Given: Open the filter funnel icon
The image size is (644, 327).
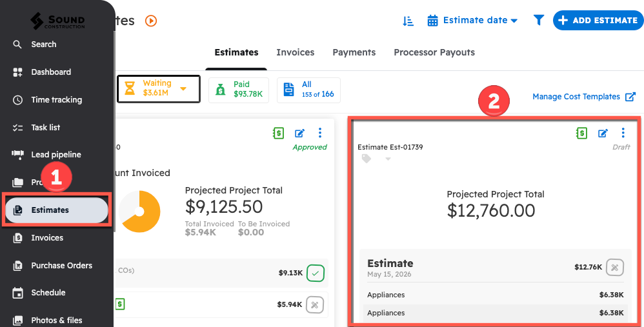Looking at the screenshot, I should click(538, 21).
